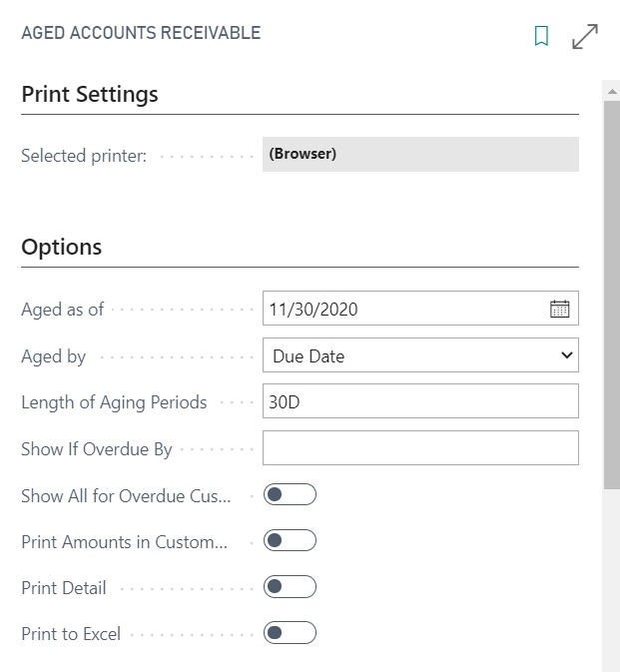Screen dimensions: 620x672
Task: Enable Print Amounts in Customer currency switch
Action: [x=290, y=540]
